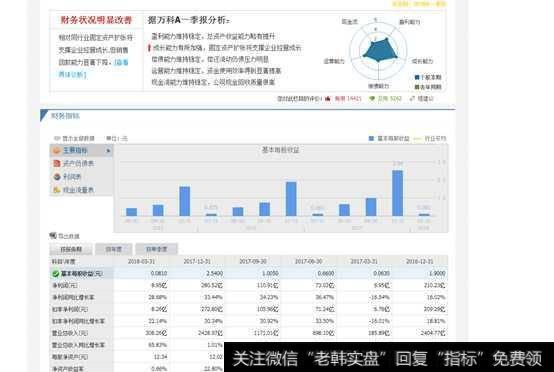Image resolution: width=554 pixels, height=372 pixels.
Task: Click the blue radar chart polygon
Action: coord(380,50)
